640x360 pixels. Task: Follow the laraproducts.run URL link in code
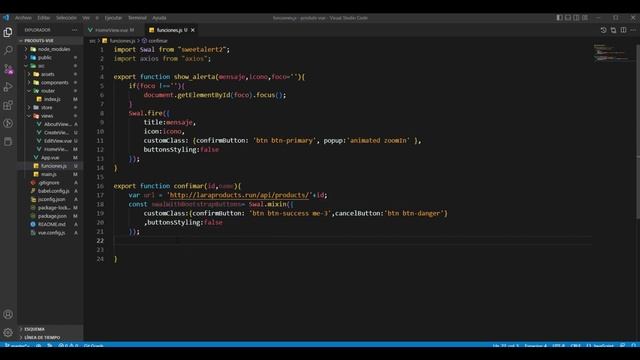[239, 195]
